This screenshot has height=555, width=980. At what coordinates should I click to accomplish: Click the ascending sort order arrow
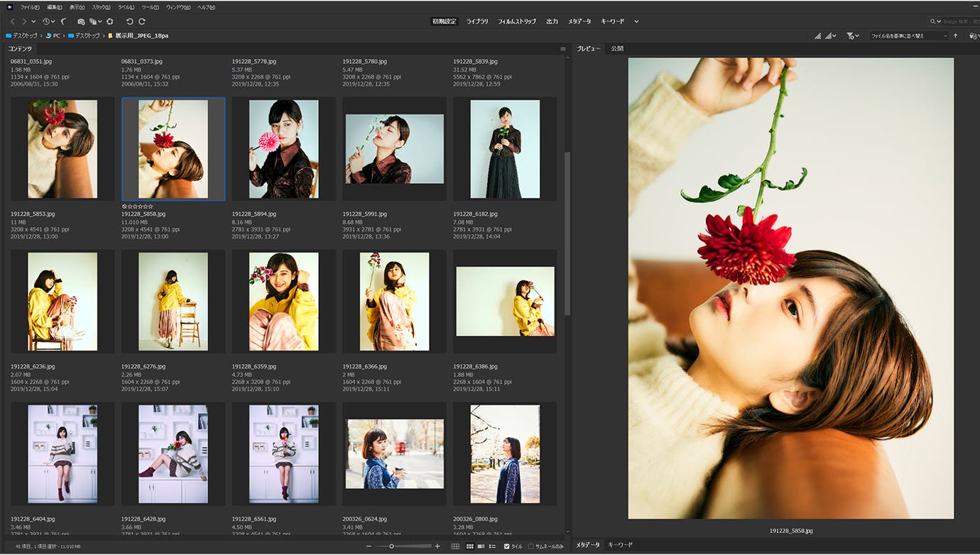955,35
